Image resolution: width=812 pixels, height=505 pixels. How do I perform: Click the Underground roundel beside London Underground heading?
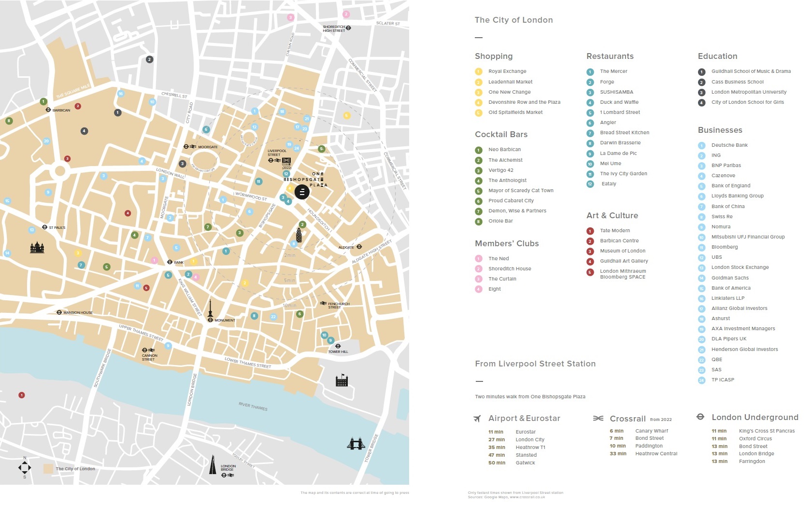click(700, 417)
